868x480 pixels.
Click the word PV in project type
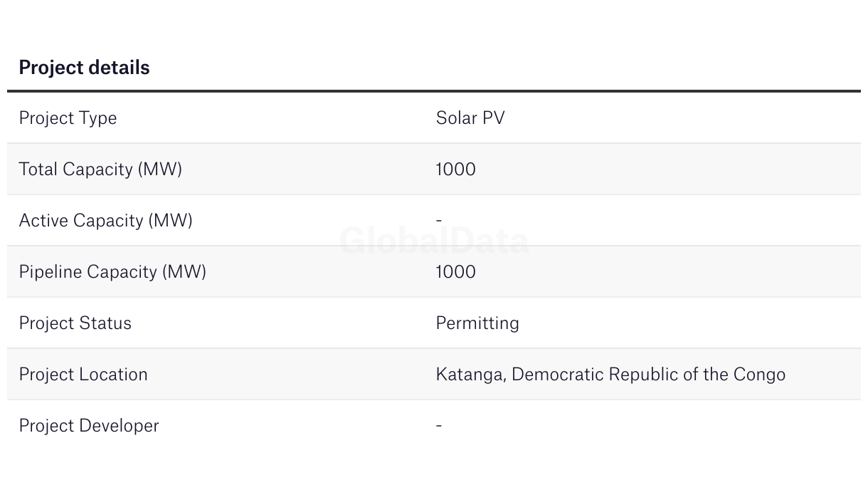(494, 118)
